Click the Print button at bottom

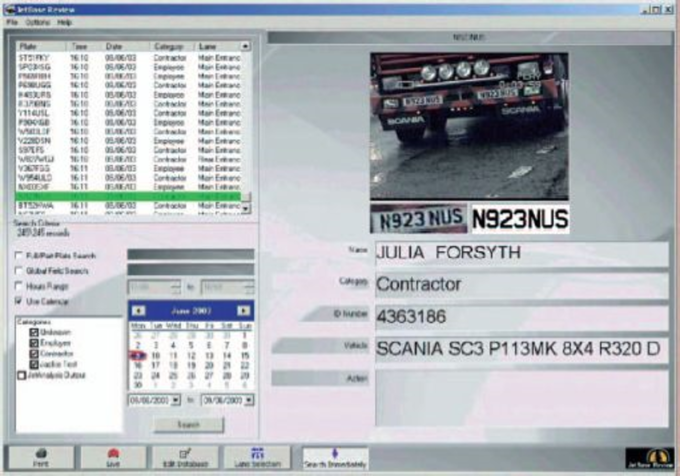[x=41, y=458]
